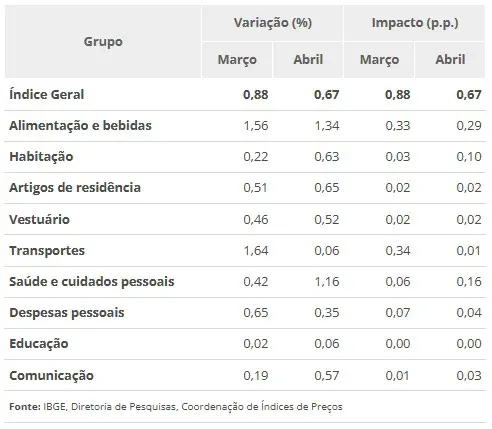Image resolution: width=492 pixels, height=429 pixels.
Task: Select the 1,34 Alimentação April variation value
Action: (327, 126)
